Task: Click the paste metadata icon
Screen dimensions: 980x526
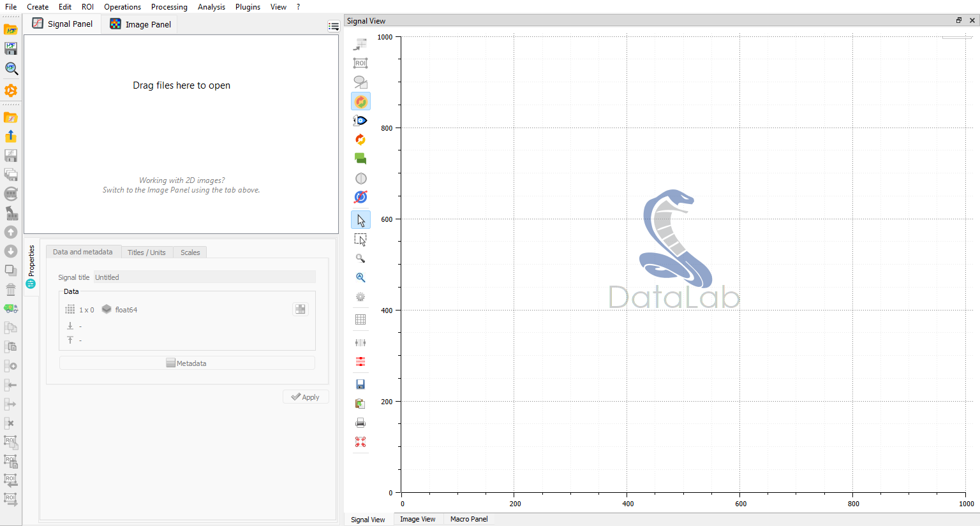Action: pyautogui.click(x=11, y=347)
